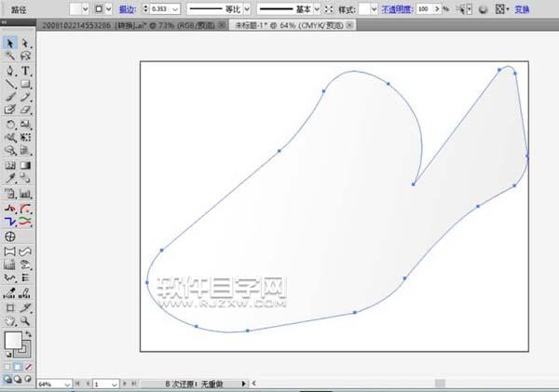Screen dimensions: 559x392
Task: Select the Selection (black arrow) tool
Action: click(10, 43)
